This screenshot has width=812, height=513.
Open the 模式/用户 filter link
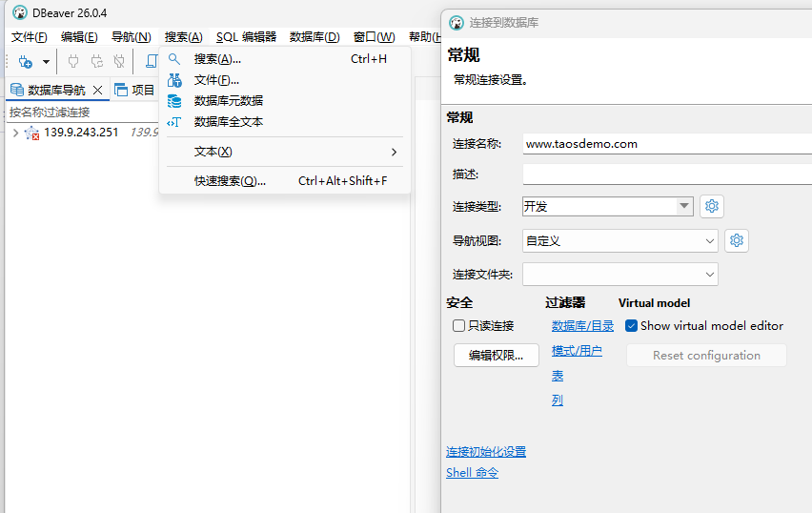577,351
